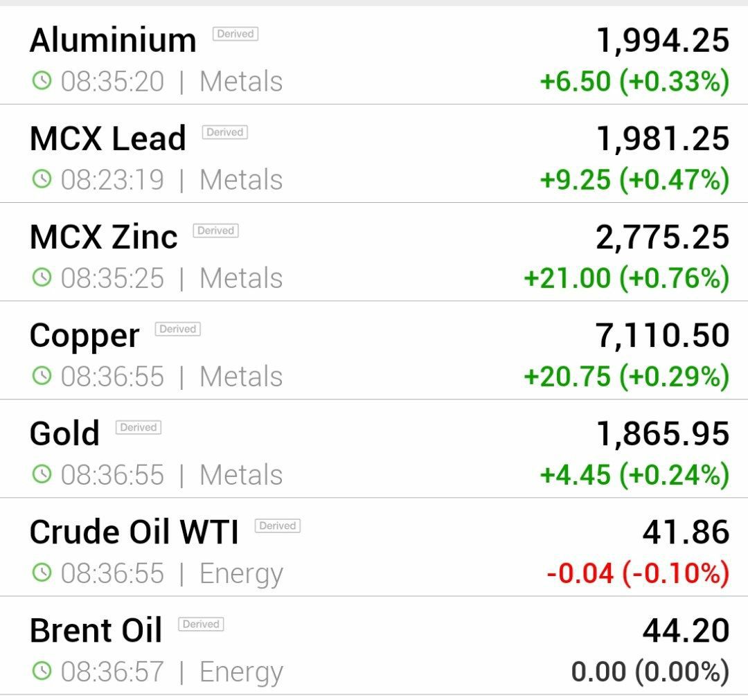
Task: Select the Copper price 7,110.50
Action: [662, 335]
